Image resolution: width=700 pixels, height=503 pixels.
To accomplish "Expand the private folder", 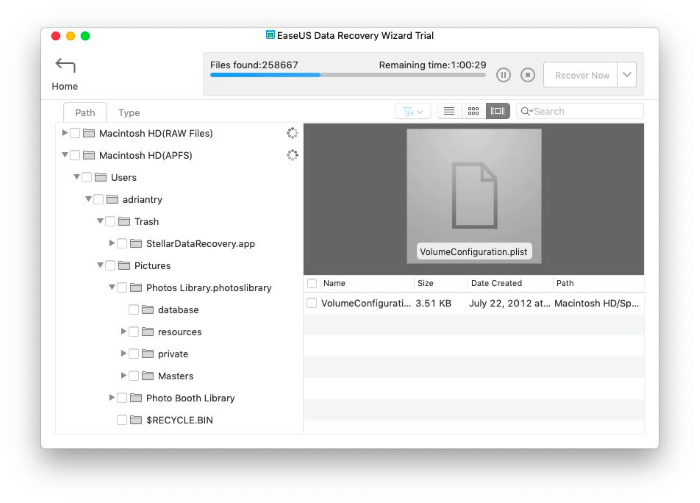I will click(124, 353).
